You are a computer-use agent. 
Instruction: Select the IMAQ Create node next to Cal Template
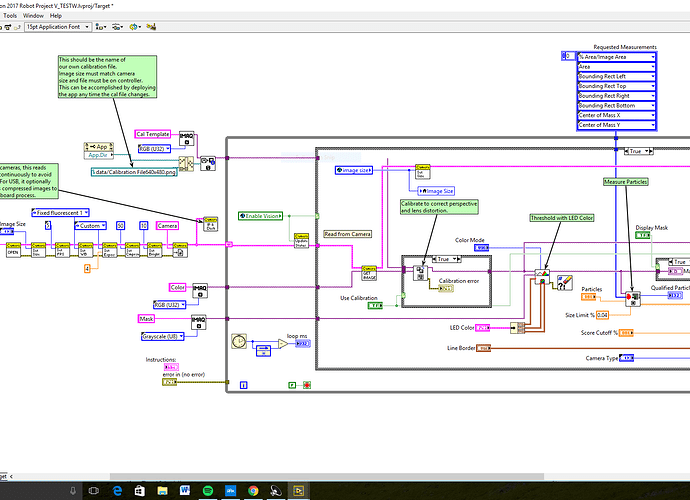pyautogui.click(x=187, y=139)
